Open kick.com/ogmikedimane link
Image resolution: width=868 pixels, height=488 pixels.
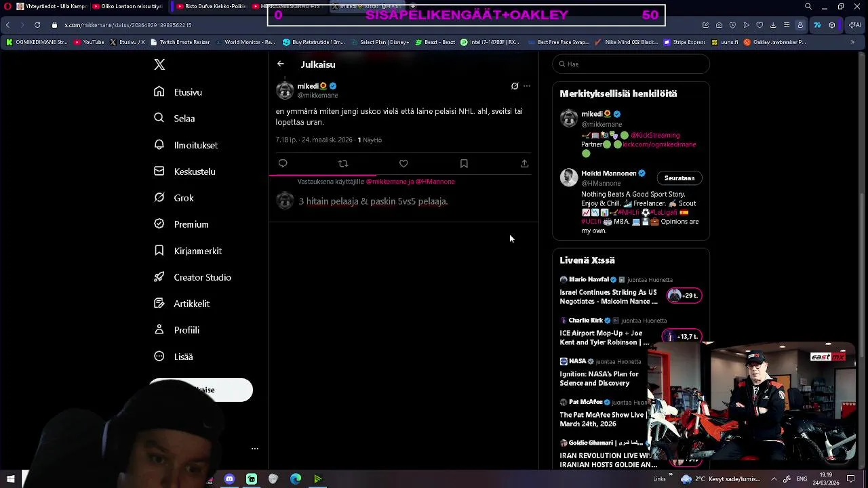(x=659, y=144)
